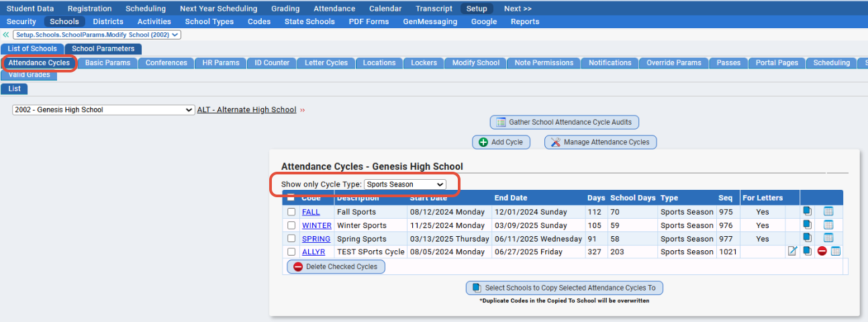Copy the ALLYR attendance cycle

pyautogui.click(x=807, y=252)
